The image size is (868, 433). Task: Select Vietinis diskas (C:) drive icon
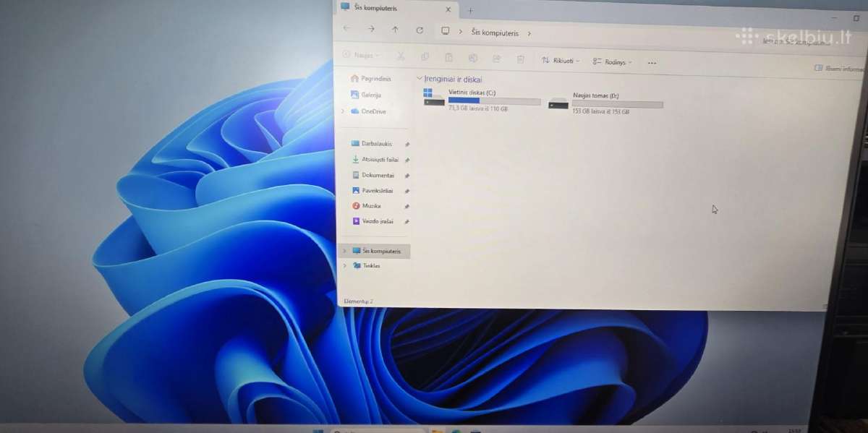point(434,97)
